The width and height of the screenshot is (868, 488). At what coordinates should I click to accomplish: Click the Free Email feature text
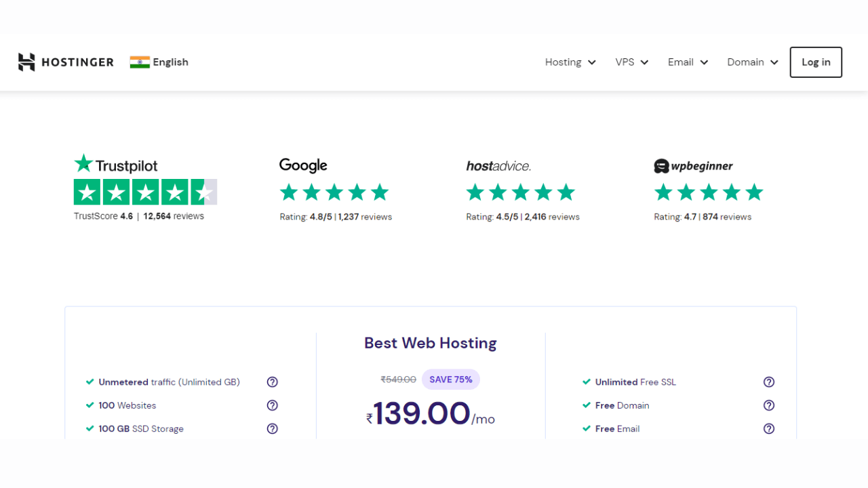[617, 428]
